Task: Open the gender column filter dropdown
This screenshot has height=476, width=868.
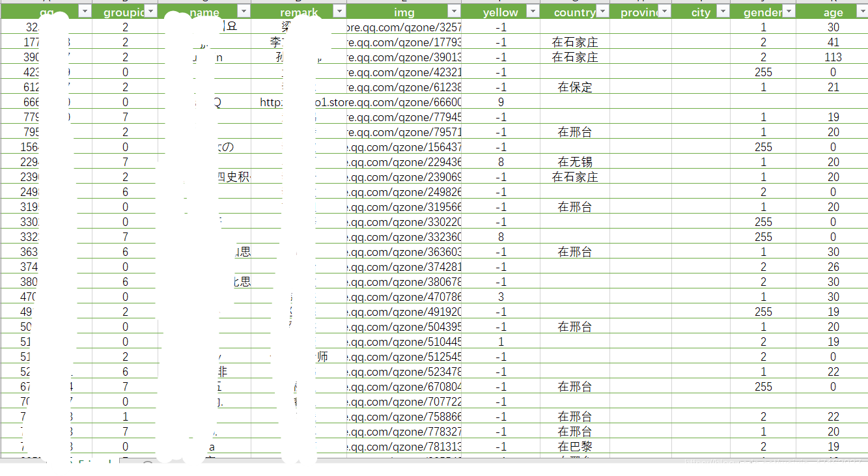Action: point(789,12)
